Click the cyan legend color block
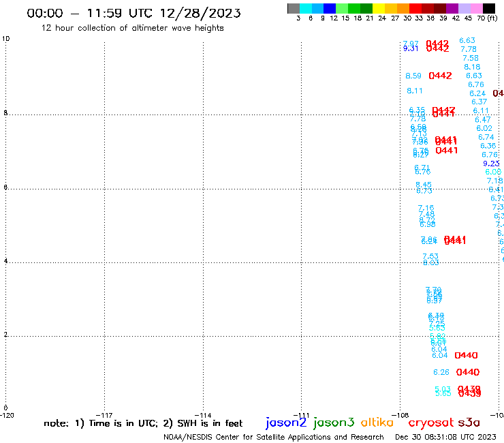 (306, 8)
